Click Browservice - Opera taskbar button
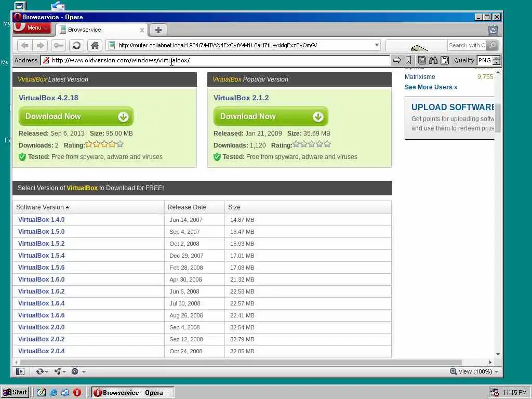 point(133,393)
